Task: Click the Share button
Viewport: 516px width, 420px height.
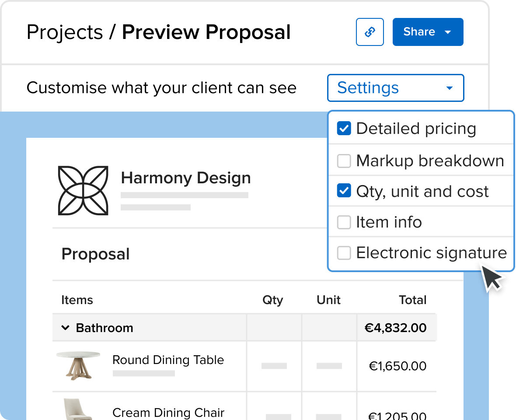Action: pos(428,32)
